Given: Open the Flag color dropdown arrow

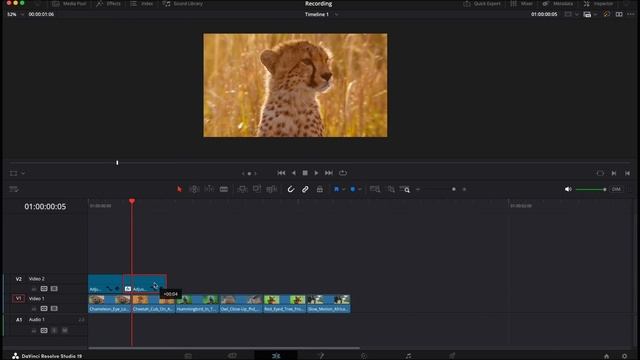Looking at the screenshot, I should coord(344,189).
